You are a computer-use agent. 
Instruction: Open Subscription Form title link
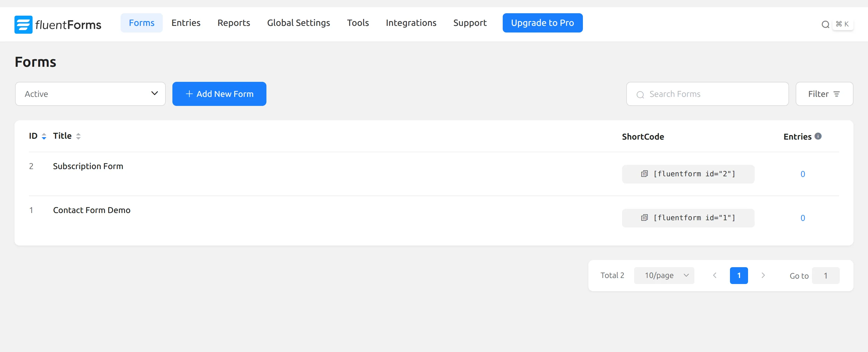pyautogui.click(x=88, y=166)
